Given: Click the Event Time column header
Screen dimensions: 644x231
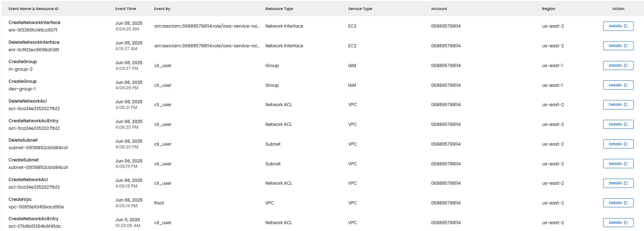Looking at the screenshot, I should click(125, 9).
